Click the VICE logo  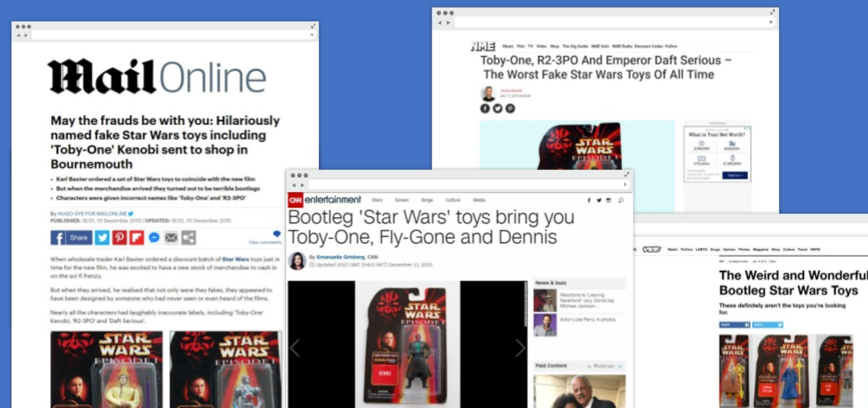click(652, 249)
